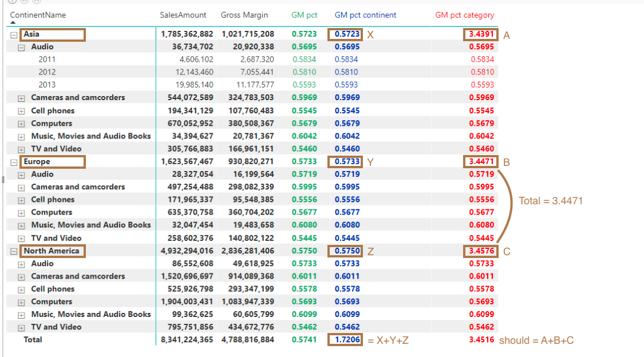Select the Total row label
This screenshot has height=357, width=644.
click(x=33, y=340)
